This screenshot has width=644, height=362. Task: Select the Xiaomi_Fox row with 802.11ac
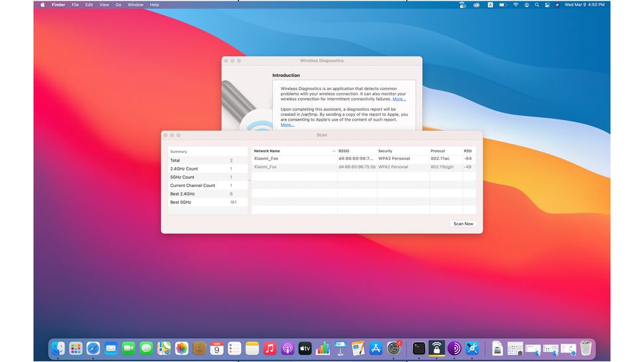pos(363,158)
